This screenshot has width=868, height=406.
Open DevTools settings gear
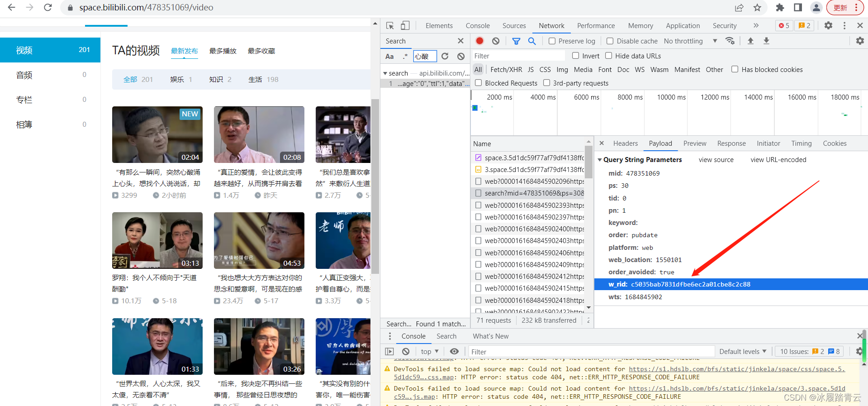tap(828, 26)
